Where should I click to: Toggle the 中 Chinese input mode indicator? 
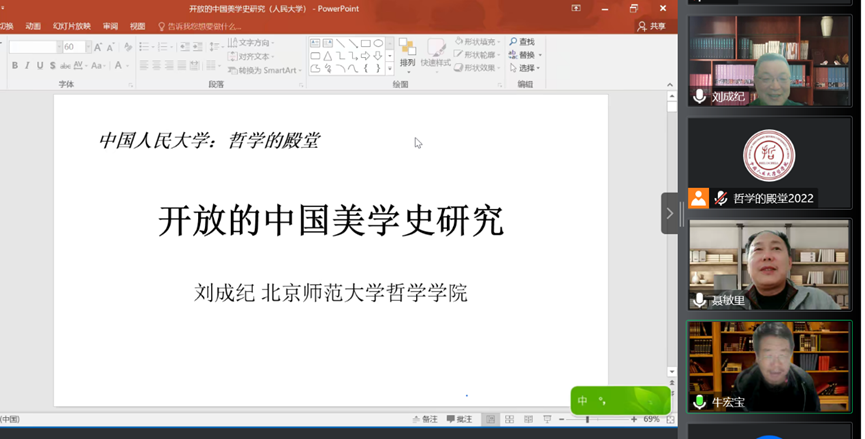pos(583,401)
